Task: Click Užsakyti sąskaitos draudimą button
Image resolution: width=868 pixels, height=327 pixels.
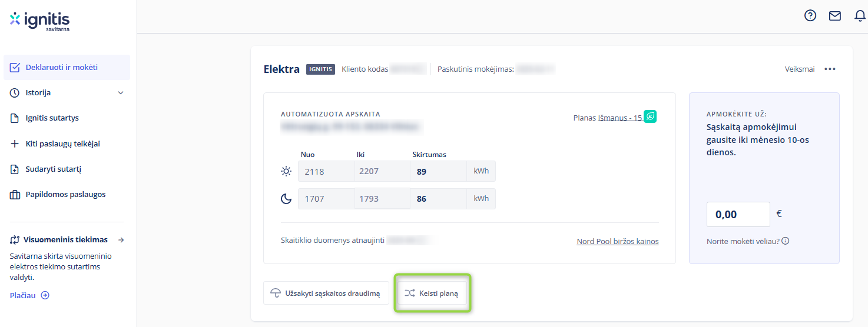Action: point(326,293)
